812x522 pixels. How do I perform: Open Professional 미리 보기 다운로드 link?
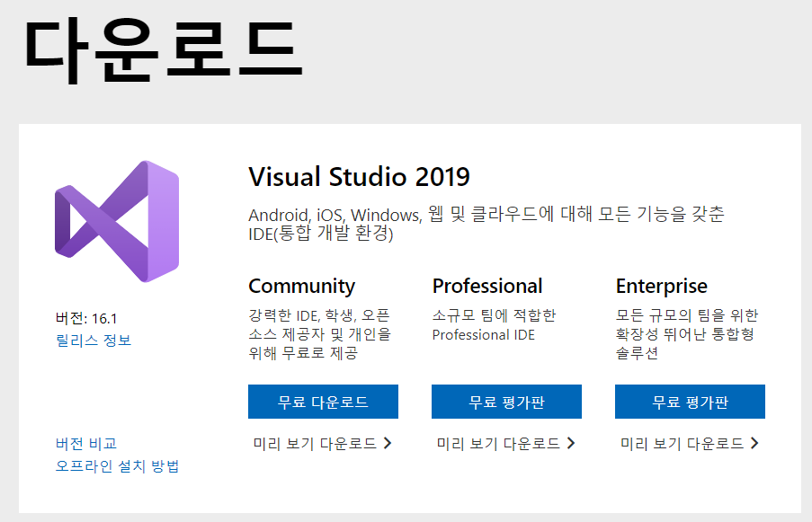tap(498, 443)
